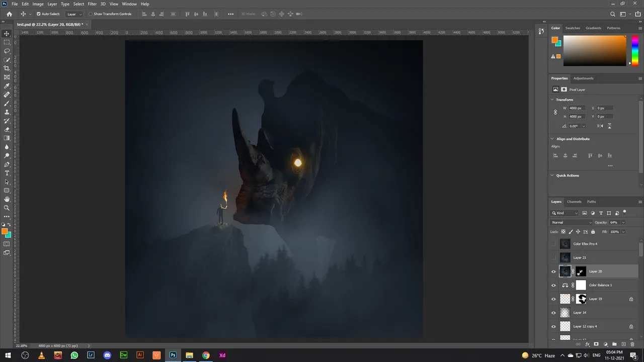Select the Eraser tool
This screenshot has width=644, height=362.
(x=7, y=129)
